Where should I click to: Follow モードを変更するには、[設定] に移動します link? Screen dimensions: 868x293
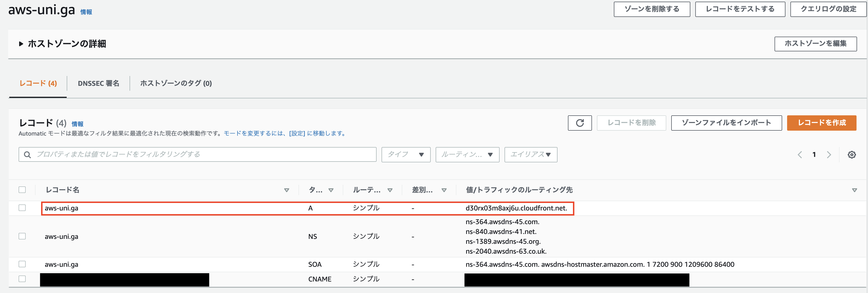(x=285, y=134)
